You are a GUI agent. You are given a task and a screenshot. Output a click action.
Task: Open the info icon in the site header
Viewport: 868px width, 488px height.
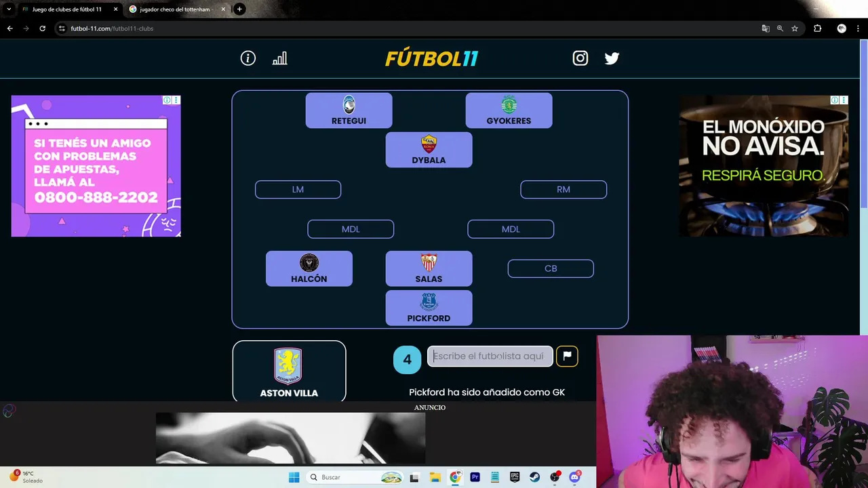click(248, 58)
